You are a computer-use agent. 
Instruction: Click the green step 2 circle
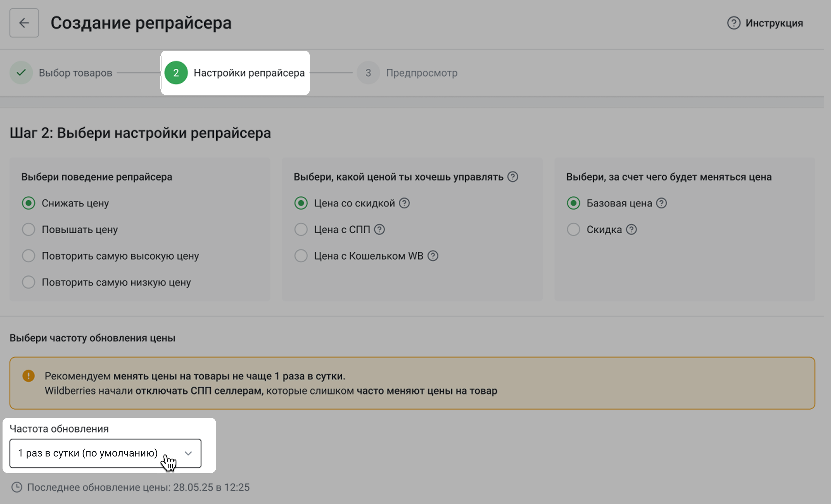coord(176,72)
